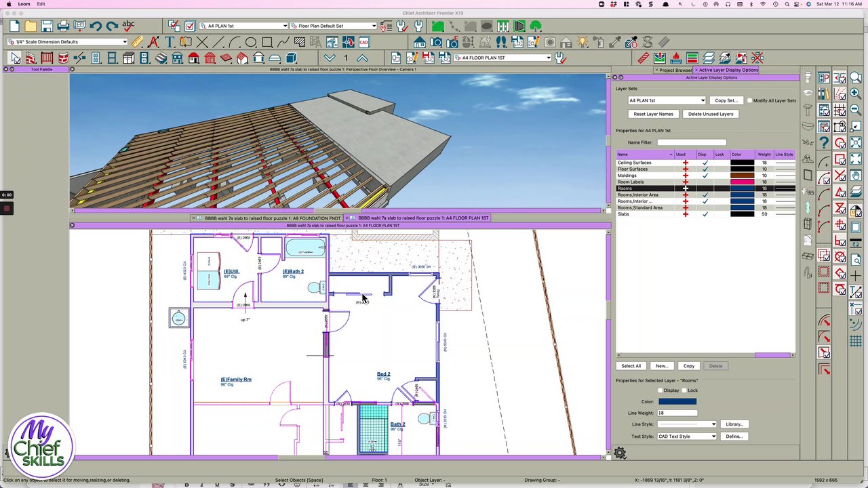Select the Text tool with the T icon
Image resolution: width=868 pixels, height=488 pixels.
tap(170, 42)
